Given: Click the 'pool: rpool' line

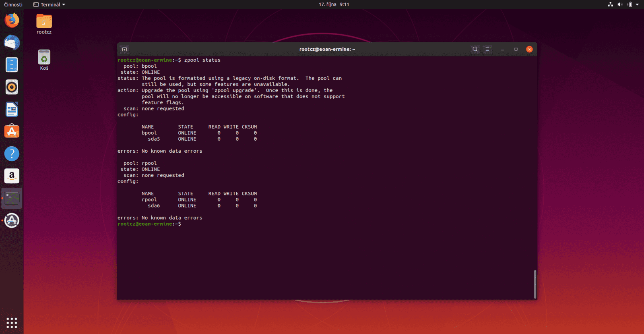Looking at the screenshot, I should (x=140, y=163).
